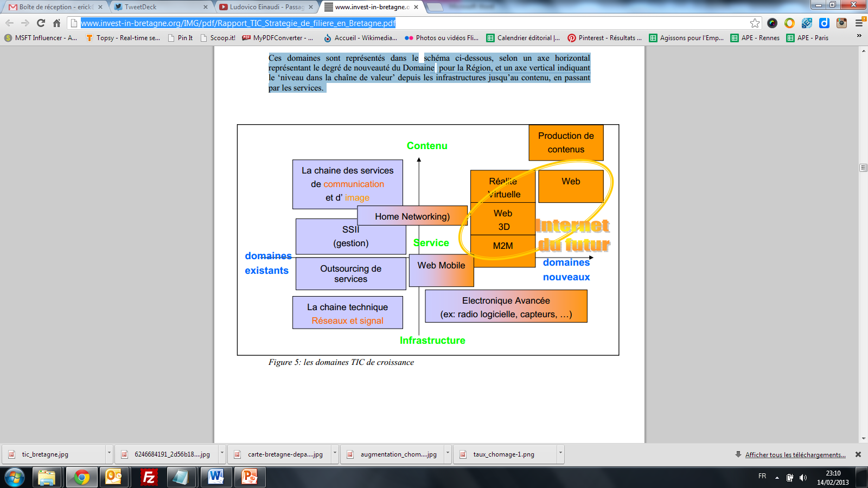The width and height of the screenshot is (868, 488).
Task: Click the volume speaker tray icon
Action: click(x=803, y=478)
